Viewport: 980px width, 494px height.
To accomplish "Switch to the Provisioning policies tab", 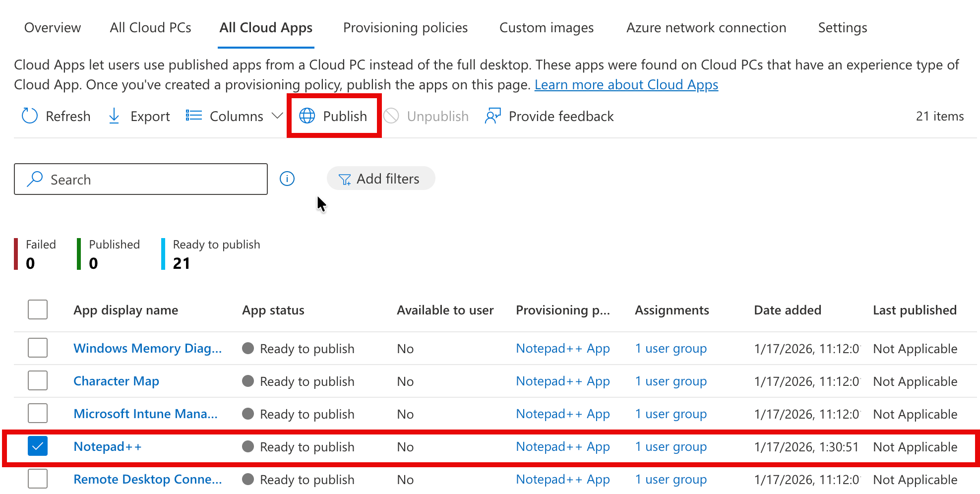I will click(405, 28).
